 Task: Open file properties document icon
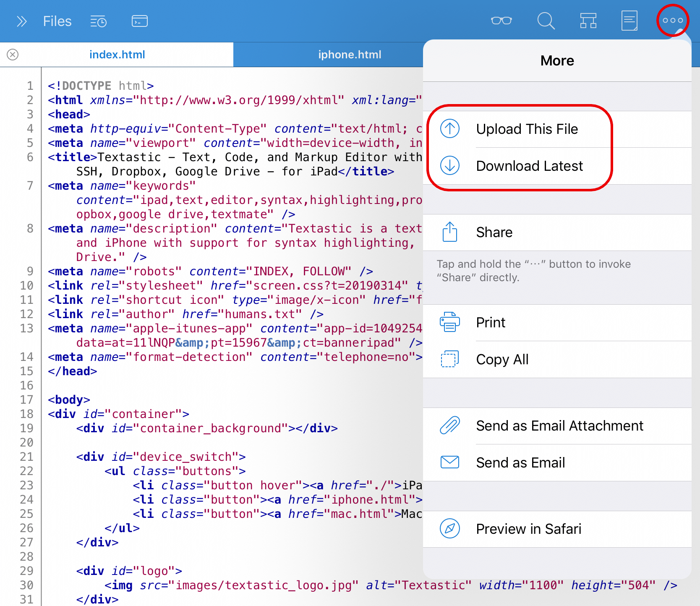629,21
